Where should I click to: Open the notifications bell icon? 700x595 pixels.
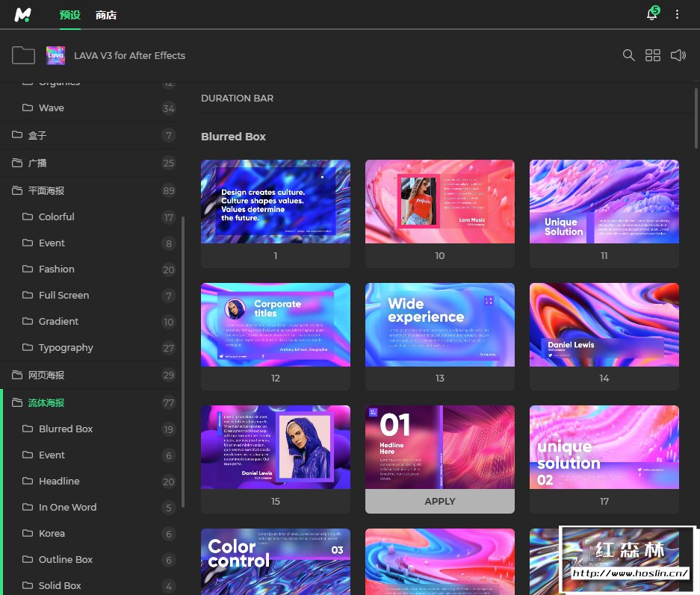point(653,14)
